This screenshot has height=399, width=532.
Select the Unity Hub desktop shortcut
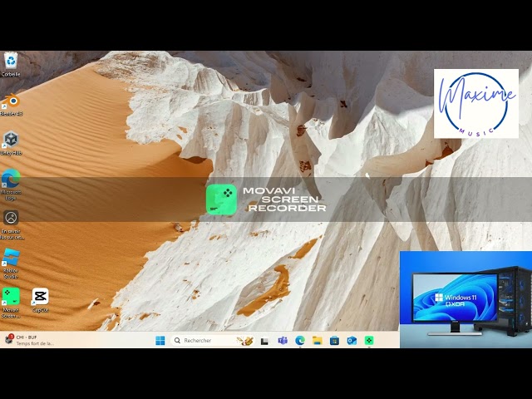[x=11, y=143]
